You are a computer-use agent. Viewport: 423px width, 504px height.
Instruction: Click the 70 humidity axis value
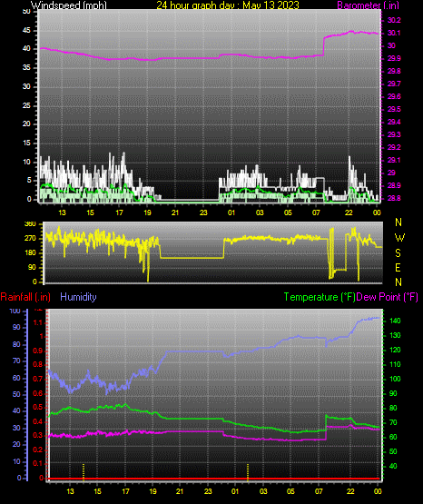16,361
